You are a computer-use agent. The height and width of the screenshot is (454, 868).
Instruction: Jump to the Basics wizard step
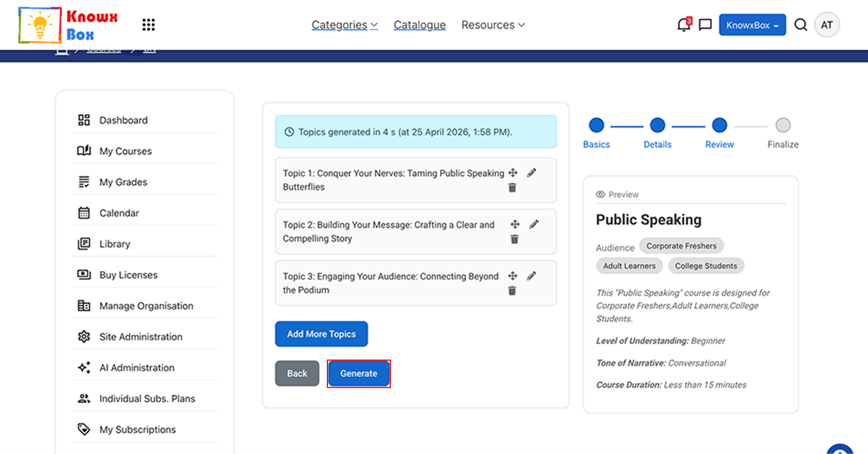pos(597,133)
